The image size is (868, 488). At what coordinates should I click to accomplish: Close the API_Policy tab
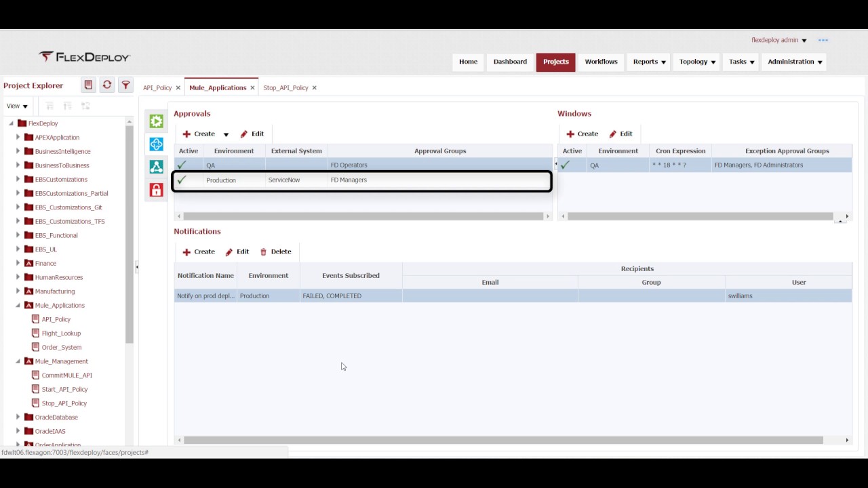[x=178, y=87]
